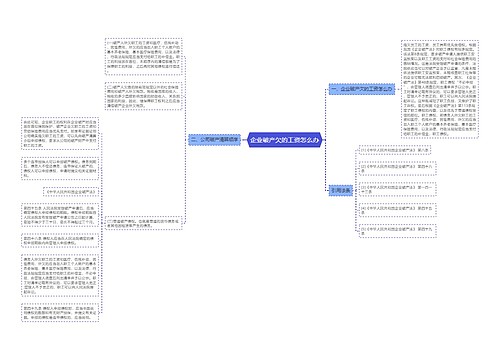
Task: Open the [3] 企业破产法 第一百一十三条 reference node
Action: coord(398,189)
